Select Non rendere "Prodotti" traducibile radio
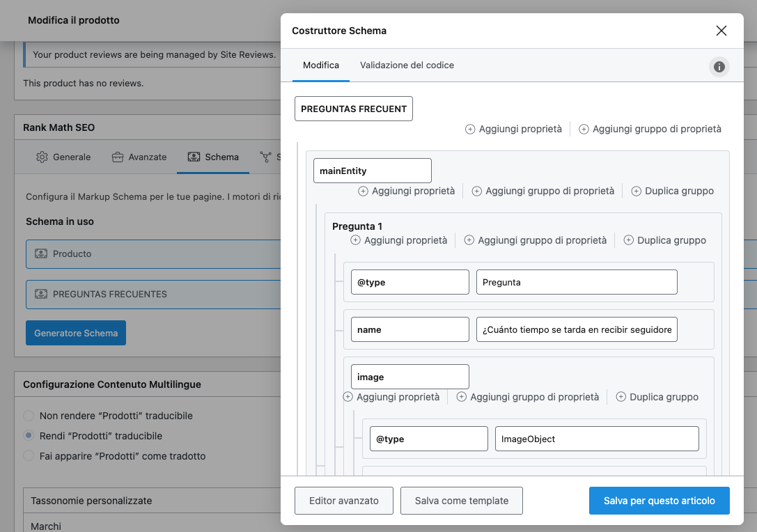Image resolution: width=757 pixels, height=532 pixels. point(29,416)
